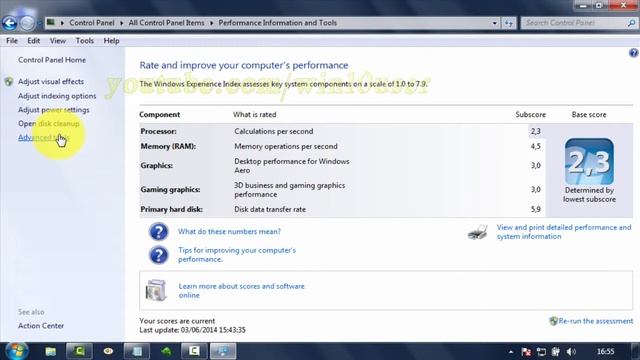Expand arrow after All Control Panel Items
This screenshot has height=360, width=640.
(x=211, y=23)
